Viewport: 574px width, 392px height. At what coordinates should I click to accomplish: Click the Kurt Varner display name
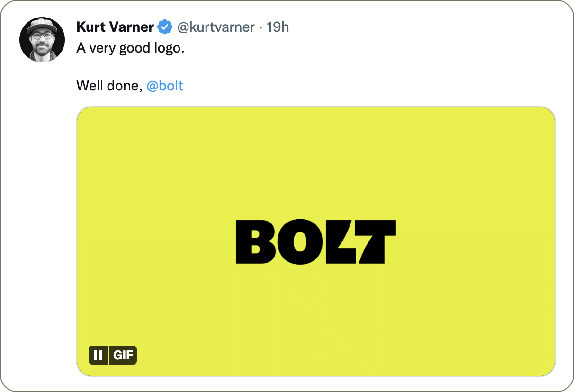pos(115,27)
